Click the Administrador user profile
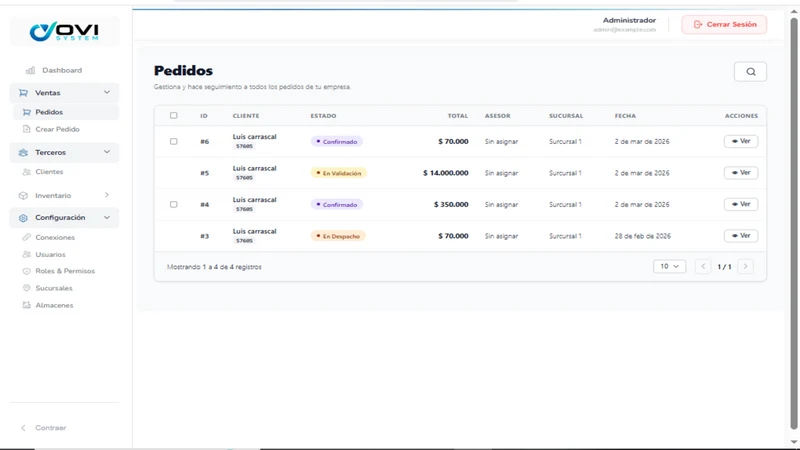800x450 pixels. pyautogui.click(x=624, y=24)
